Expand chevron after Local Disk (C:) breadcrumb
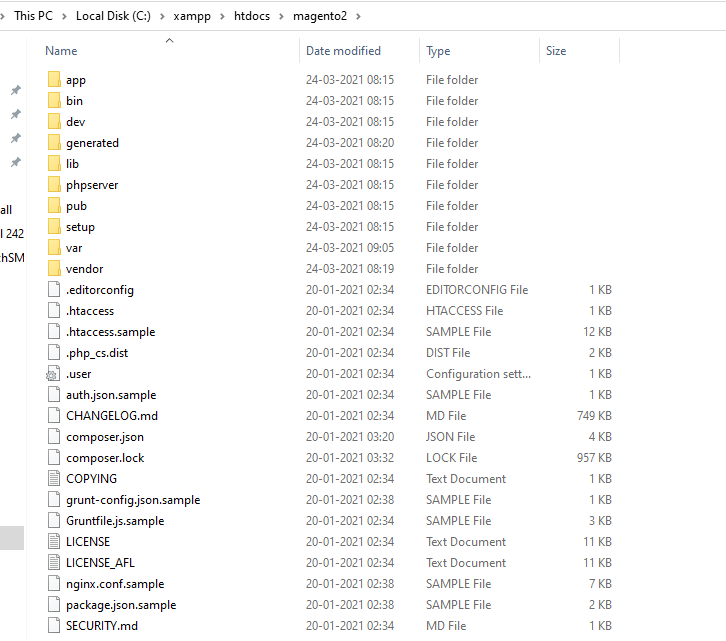The image size is (726, 641). point(162,17)
